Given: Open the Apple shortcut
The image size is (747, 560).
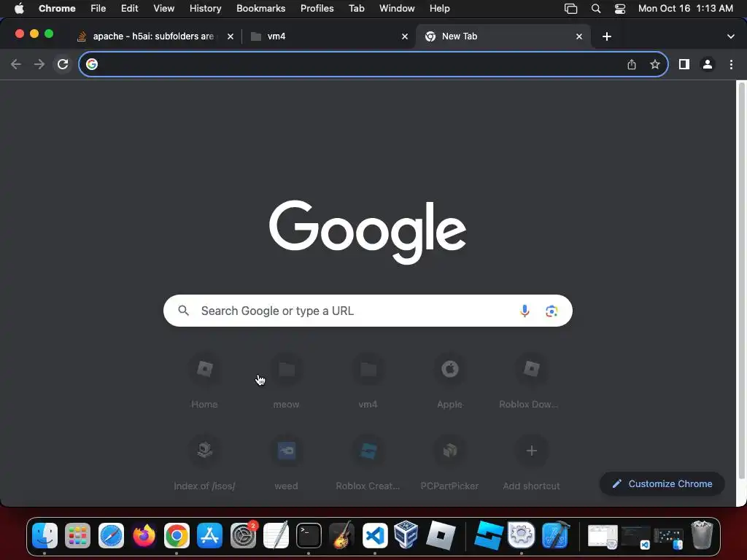Looking at the screenshot, I should (x=449, y=381).
